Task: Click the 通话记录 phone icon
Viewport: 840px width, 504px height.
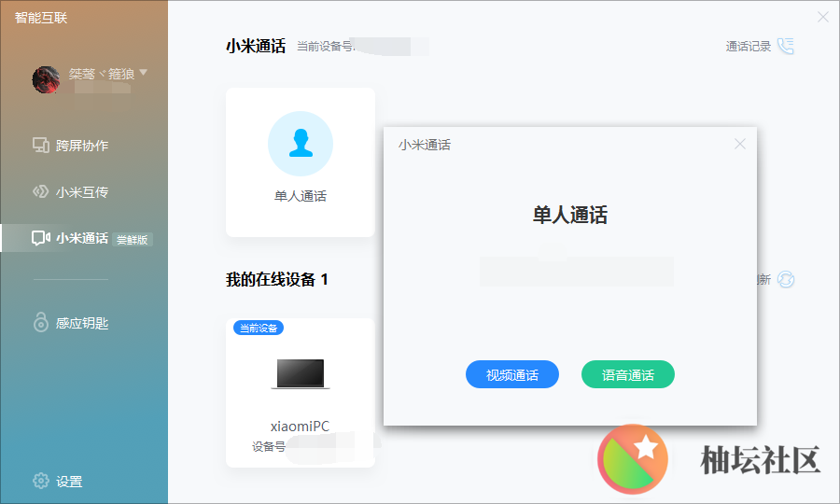Action: pyautogui.click(x=785, y=47)
